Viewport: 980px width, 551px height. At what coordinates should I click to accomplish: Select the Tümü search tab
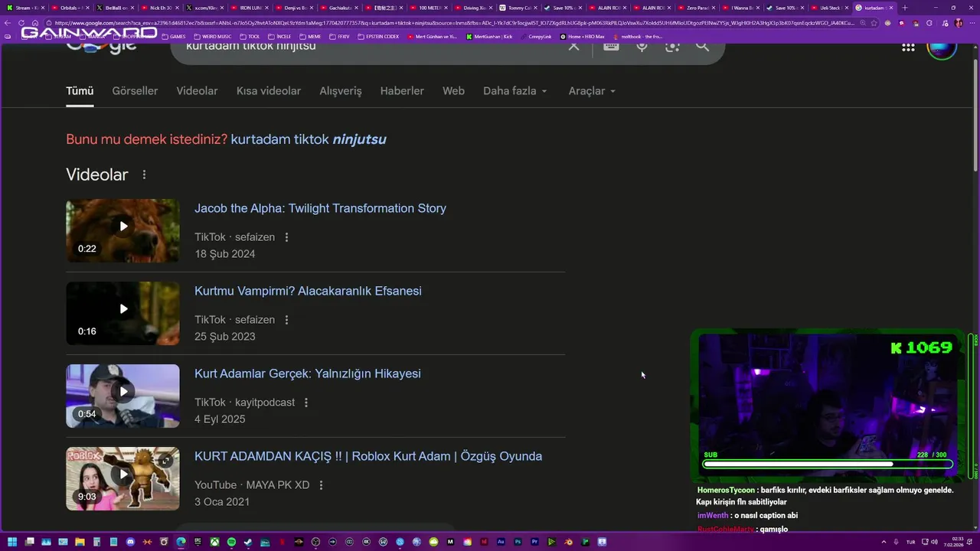click(x=80, y=91)
